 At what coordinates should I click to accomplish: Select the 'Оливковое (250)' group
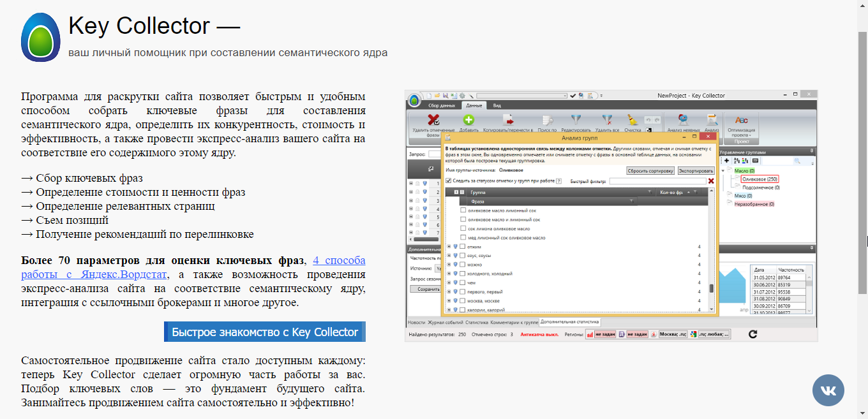(x=759, y=179)
